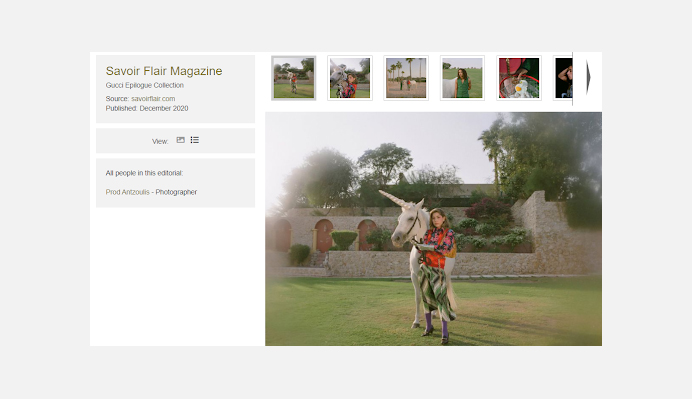Screen dimensions: 692x399
Task: Select partially visible sixth dark thumbnail
Action: [563, 78]
